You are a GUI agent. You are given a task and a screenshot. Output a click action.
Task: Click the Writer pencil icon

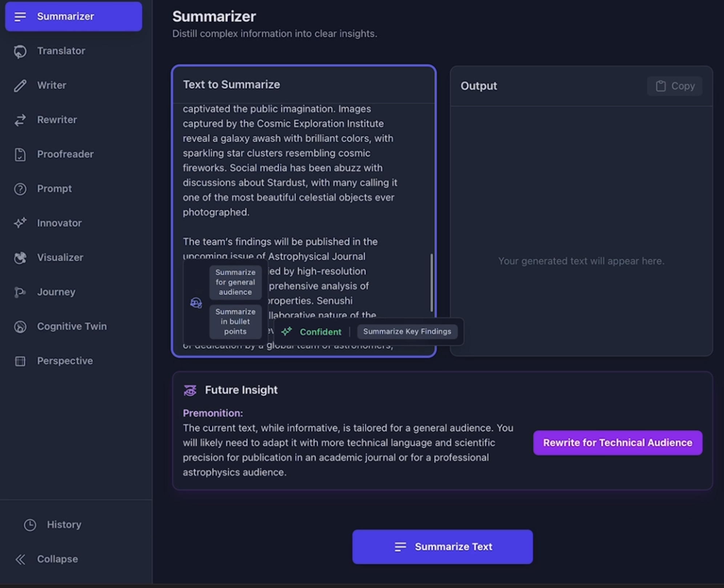click(20, 85)
